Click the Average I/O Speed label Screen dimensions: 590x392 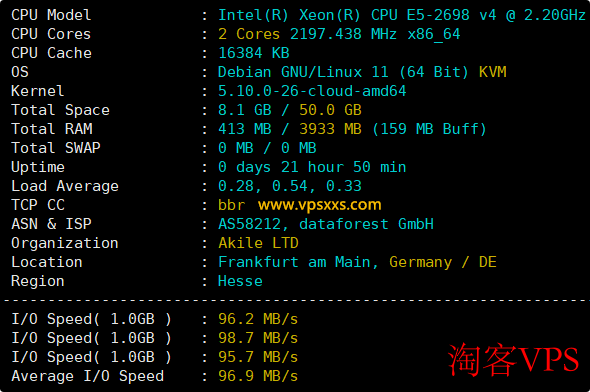(88, 376)
